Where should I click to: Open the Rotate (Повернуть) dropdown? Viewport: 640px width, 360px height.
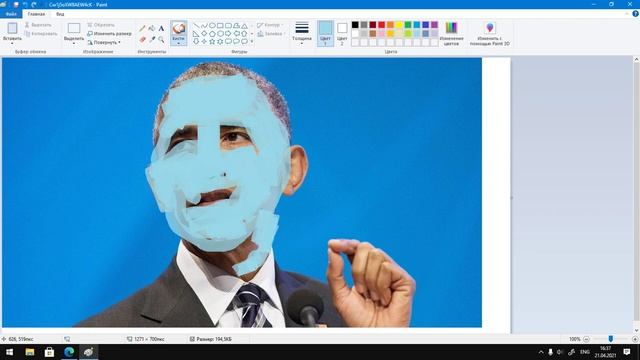(104, 42)
